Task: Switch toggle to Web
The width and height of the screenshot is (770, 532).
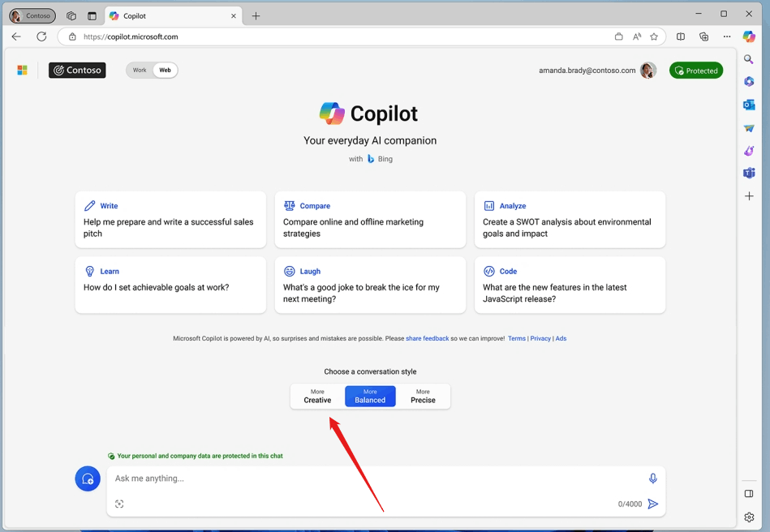Action: coord(165,71)
